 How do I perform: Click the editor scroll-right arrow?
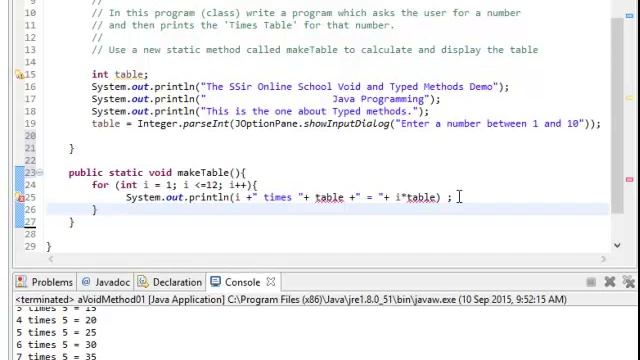[x=603, y=259]
